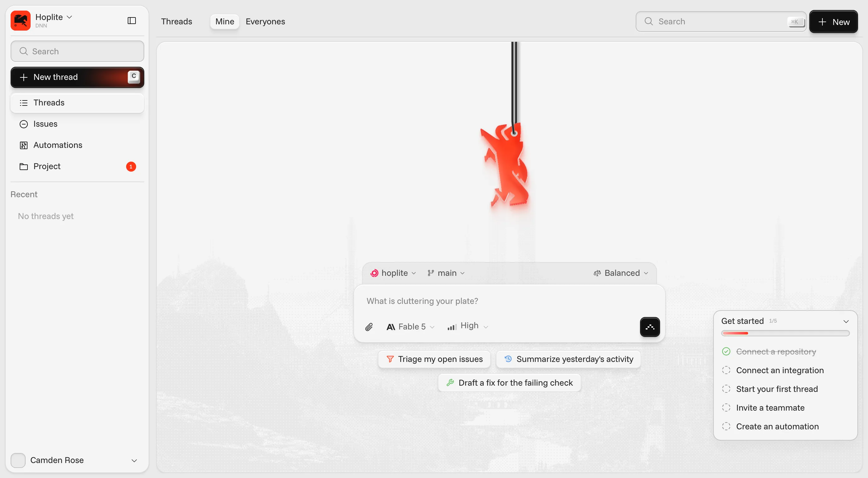Screen dimensions: 868x478
Task: Open the Fable 5 model dropdown
Action: pyautogui.click(x=410, y=327)
